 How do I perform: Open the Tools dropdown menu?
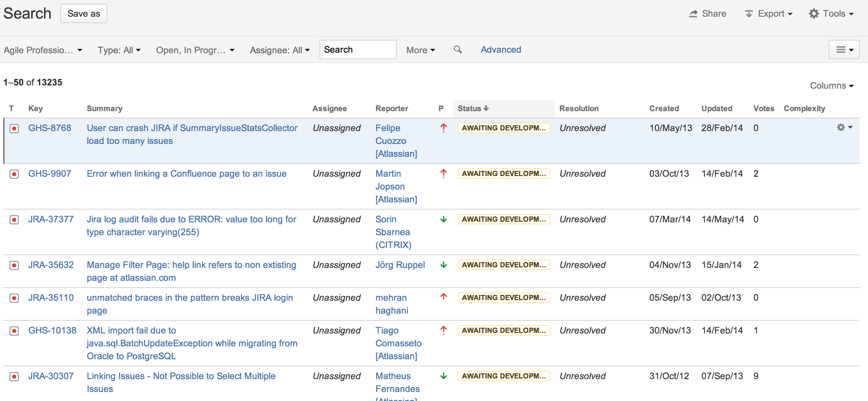831,14
